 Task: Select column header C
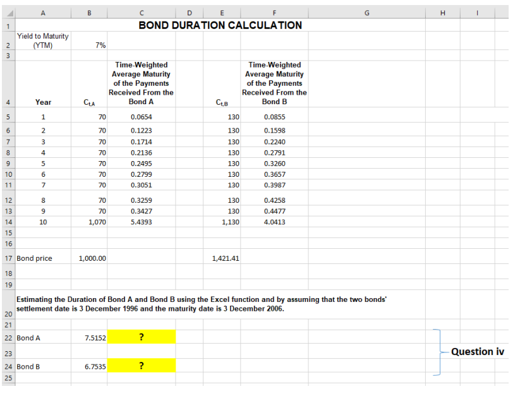click(x=141, y=11)
